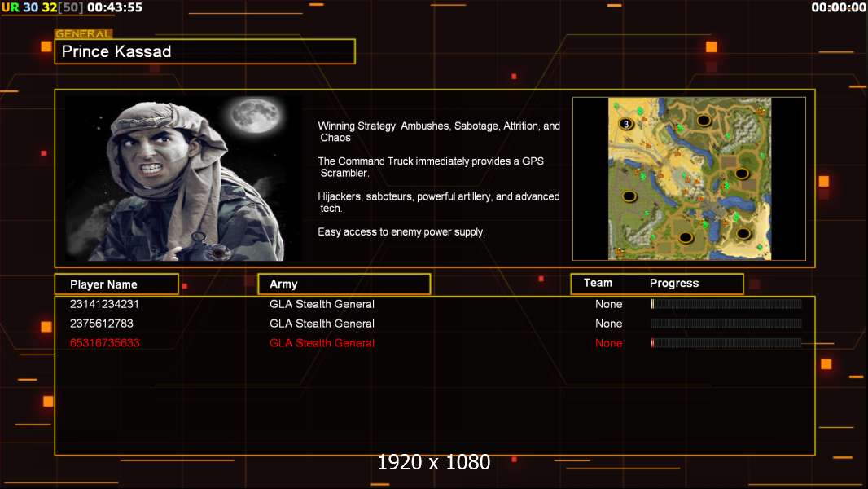Screen dimensions: 868x489
Task: Select red player name 65316735633
Action: [x=104, y=343]
